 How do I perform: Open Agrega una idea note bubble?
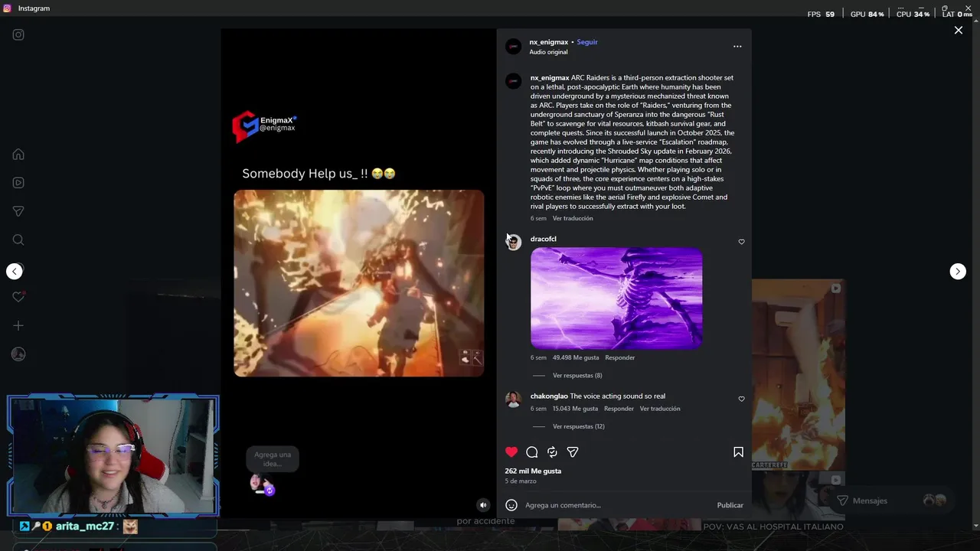(272, 459)
